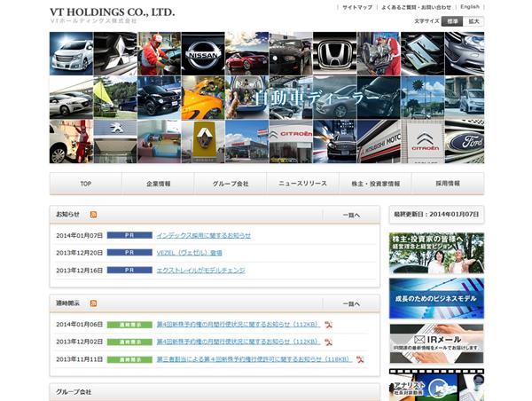The height and width of the screenshot is (401, 532).
Task: Switch to English site link
Action: (x=470, y=7)
